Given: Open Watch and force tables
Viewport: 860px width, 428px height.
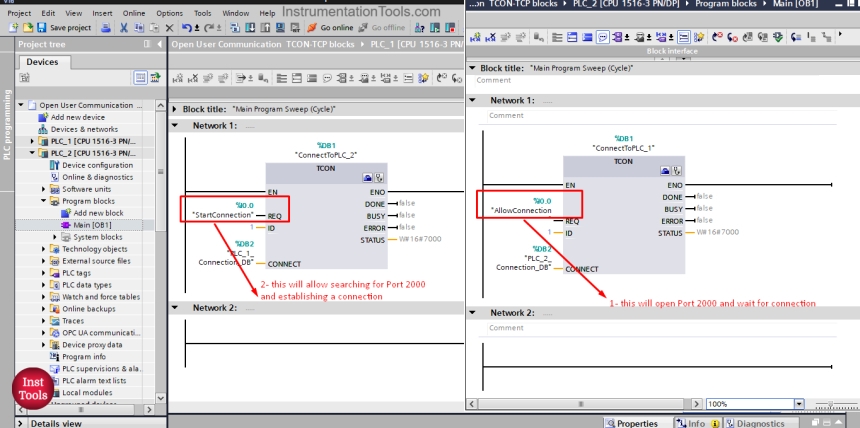Looking at the screenshot, I should coord(100,297).
